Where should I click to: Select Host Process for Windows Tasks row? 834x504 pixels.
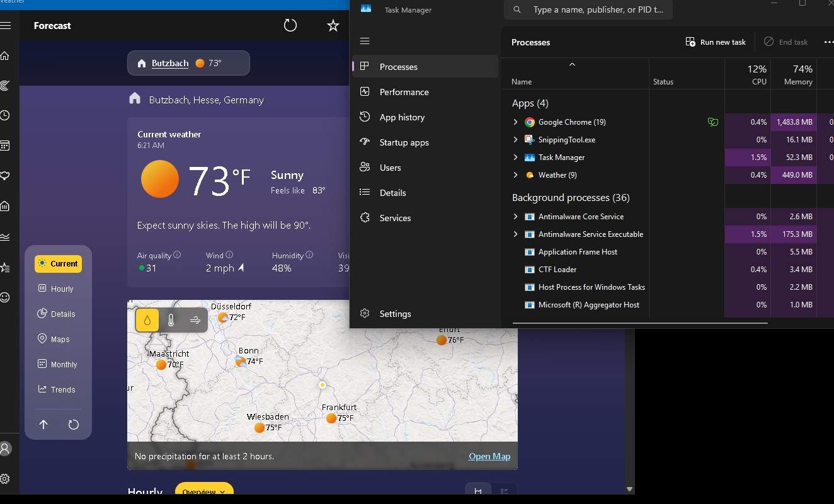point(668,287)
